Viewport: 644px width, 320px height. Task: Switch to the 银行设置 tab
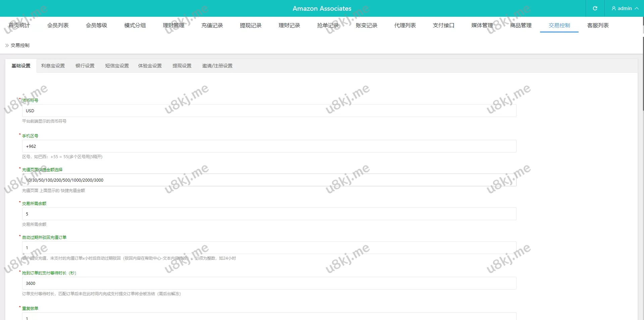85,66
